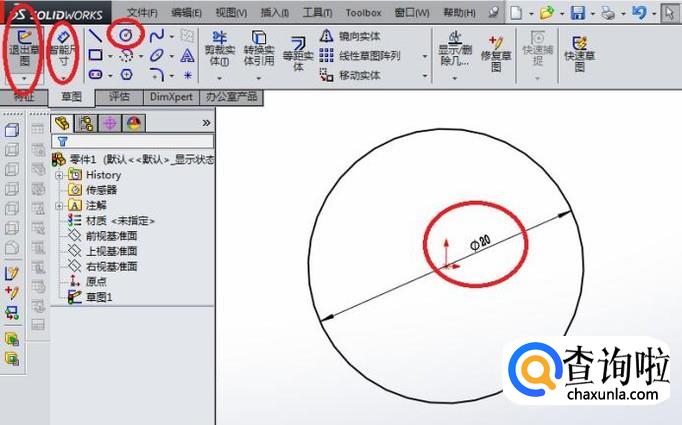Image resolution: width=682 pixels, height=425 pixels.
Task: Open 显示/删除几何关系 display relations tool
Action: [455, 49]
